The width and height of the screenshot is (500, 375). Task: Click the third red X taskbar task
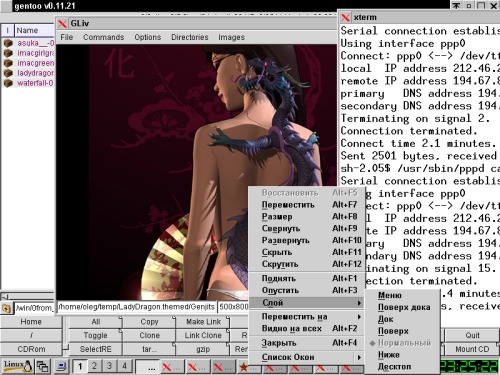coord(224,368)
